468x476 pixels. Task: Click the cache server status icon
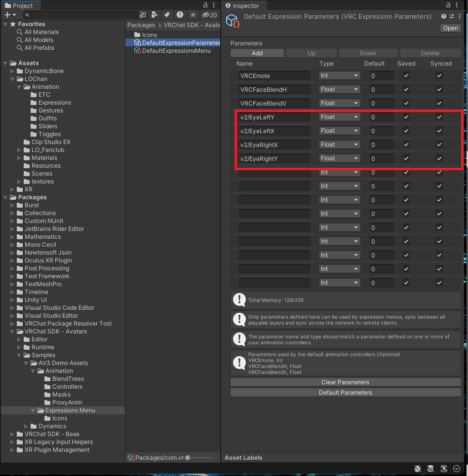click(430, 469)
